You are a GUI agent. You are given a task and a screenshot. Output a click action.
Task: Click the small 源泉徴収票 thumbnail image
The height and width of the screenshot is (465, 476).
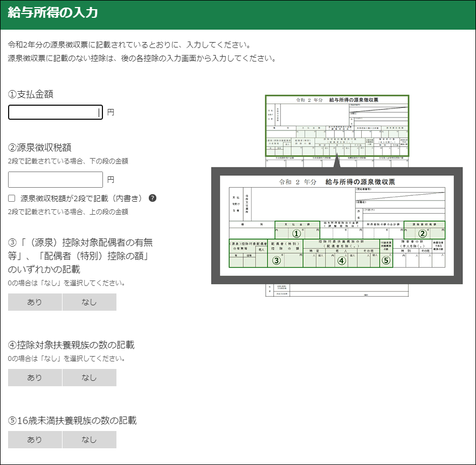click(337, 126)
